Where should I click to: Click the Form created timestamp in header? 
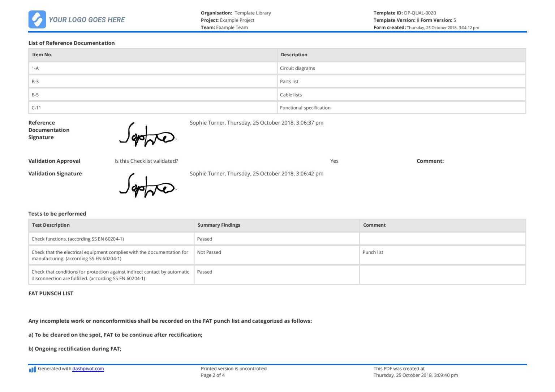tap(427, 27)
